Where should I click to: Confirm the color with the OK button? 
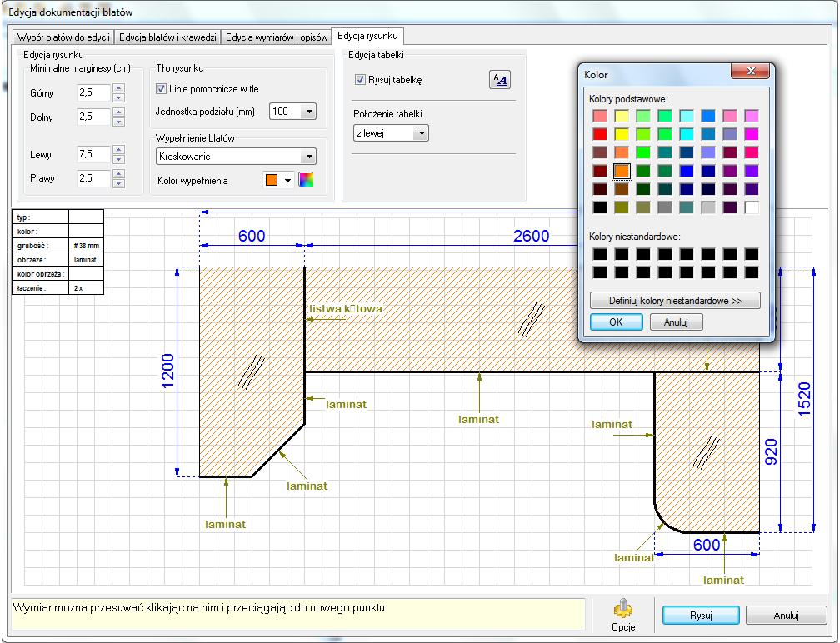pos(616,321)
